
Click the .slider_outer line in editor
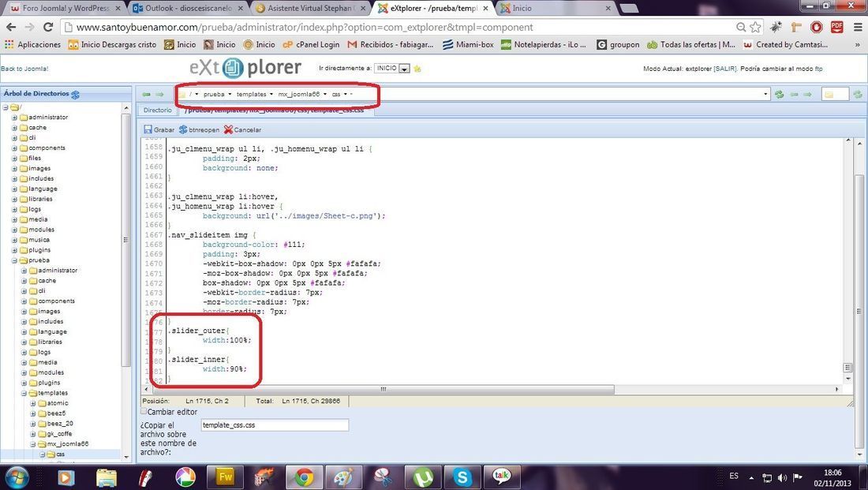(x=198, y=331)
